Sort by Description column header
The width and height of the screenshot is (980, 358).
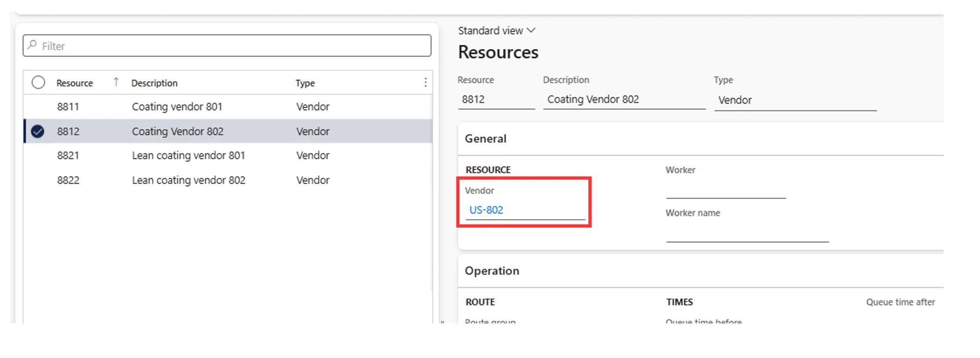pyautogui.click(x=154, y=83)
